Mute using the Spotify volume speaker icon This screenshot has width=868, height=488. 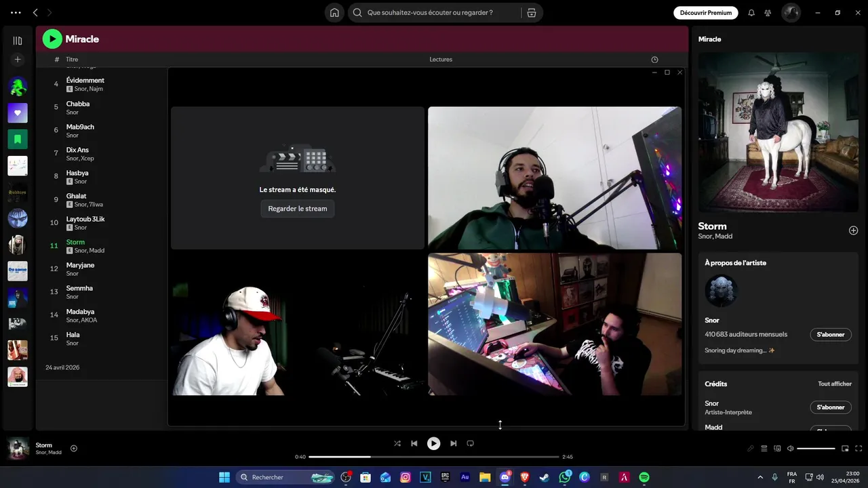790,448
